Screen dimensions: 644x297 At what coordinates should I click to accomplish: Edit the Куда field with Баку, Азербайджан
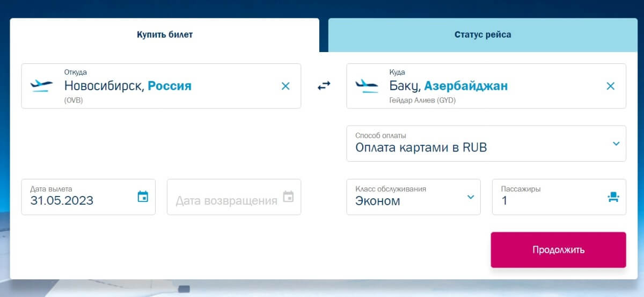coord(486,86)
